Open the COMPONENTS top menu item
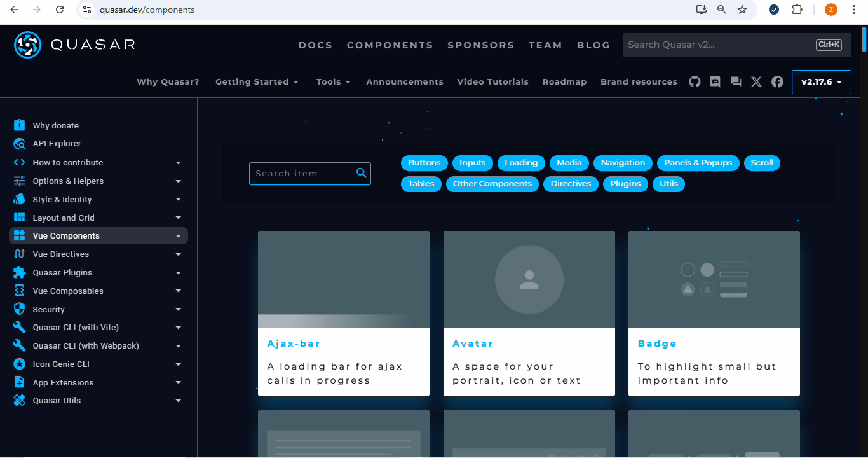Viewport: 868px width, 458px height. tap(390, 45)
